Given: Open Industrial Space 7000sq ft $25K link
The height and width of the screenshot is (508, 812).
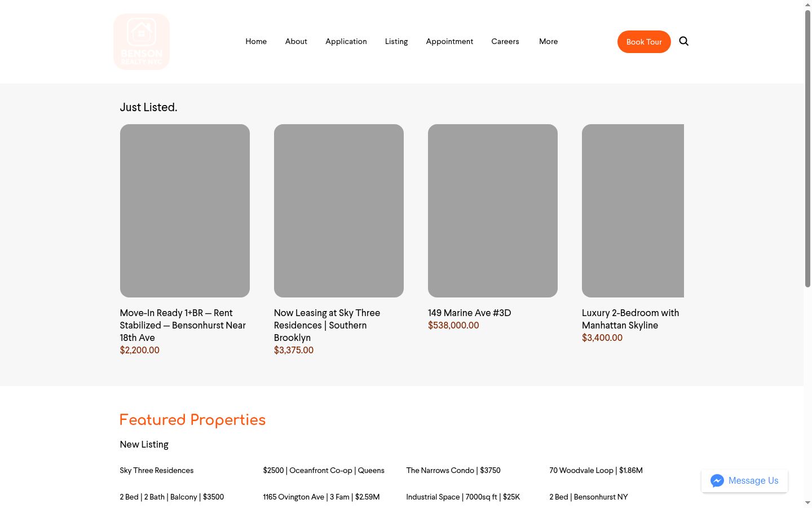Looking at the screenshot, I should (x=463, y=497).
